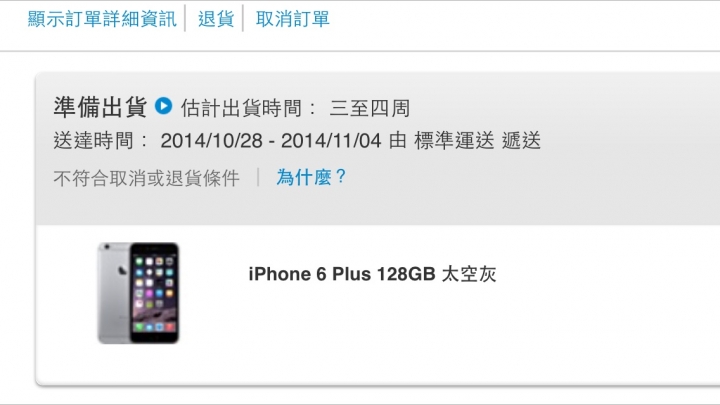720x405 pixels.
Task: Click the 太空灰 color name in product title
Action: [469, 274]
